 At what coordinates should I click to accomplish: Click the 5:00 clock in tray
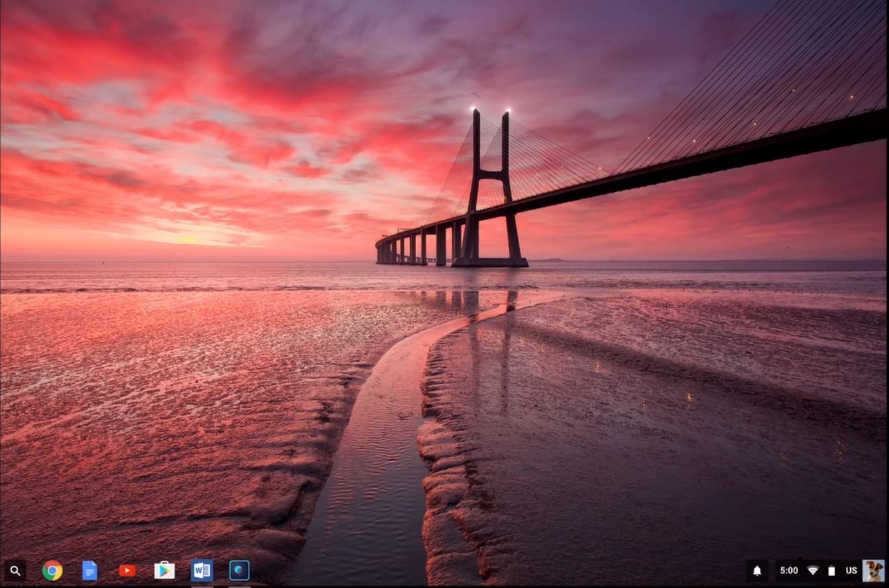click(789, 571)
